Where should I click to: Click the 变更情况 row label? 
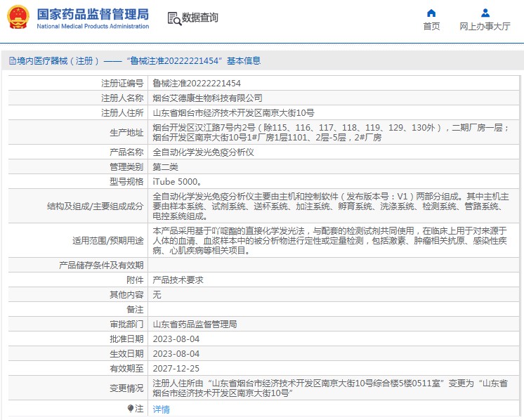[126, 388]
